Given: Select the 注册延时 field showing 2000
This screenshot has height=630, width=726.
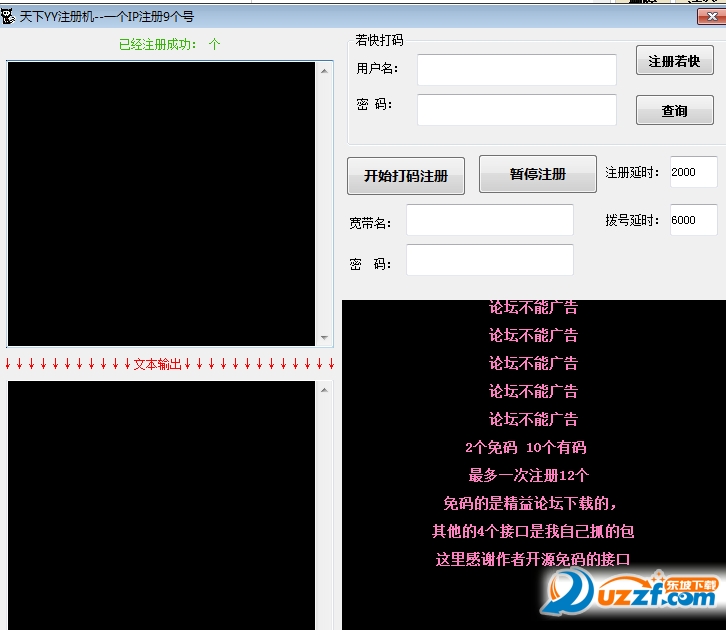Looking at the screenshot, I should tap(694, 172).
